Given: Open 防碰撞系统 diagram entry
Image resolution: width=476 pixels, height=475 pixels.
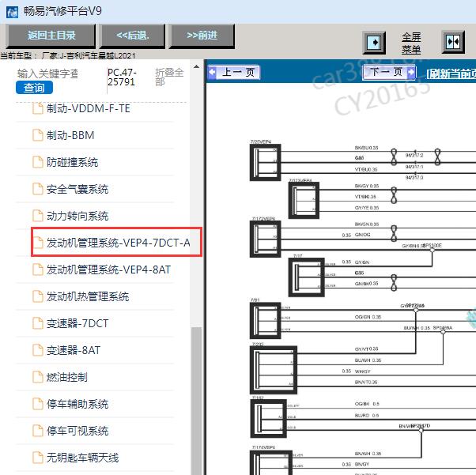Looking at the screenshot, I should (x=72, y=162).
